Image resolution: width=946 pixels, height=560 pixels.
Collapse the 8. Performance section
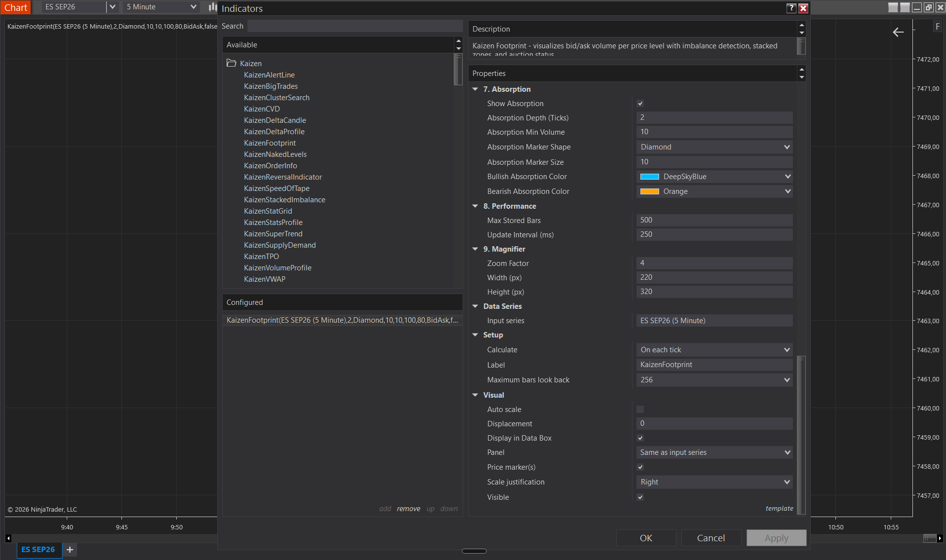pyautogui.click(x=475, y=206)
